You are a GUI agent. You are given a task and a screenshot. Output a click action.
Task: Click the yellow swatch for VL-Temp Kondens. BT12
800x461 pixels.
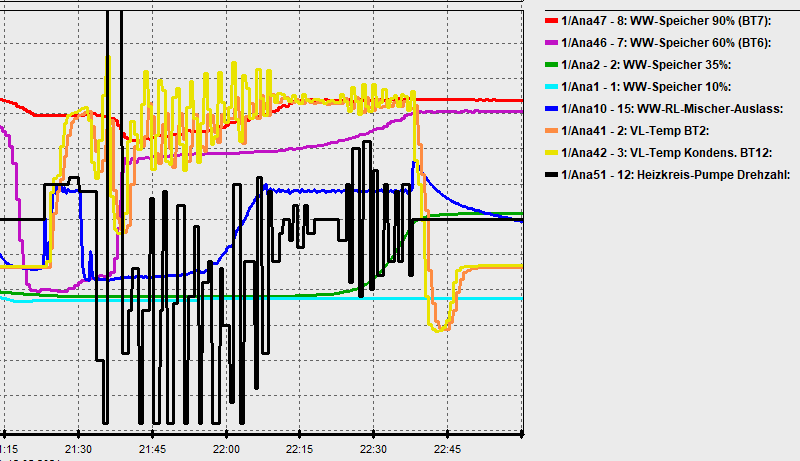tap(550, 152)
